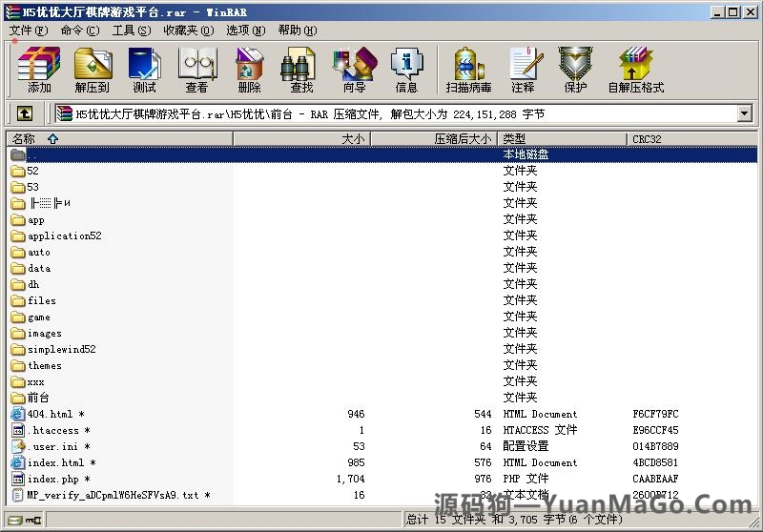Click the size value 1,704

pos(350,479)
